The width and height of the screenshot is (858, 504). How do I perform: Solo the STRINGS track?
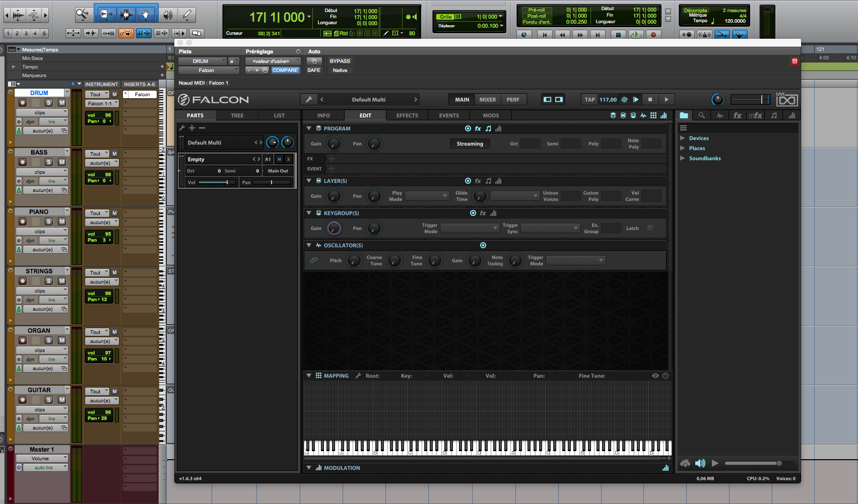click(49, 281)
